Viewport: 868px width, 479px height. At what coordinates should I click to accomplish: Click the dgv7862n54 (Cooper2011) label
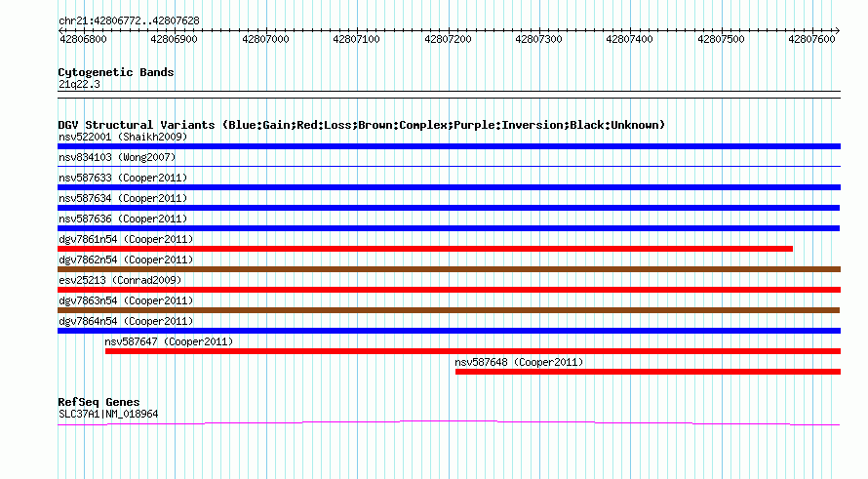(x=126, y=259)
